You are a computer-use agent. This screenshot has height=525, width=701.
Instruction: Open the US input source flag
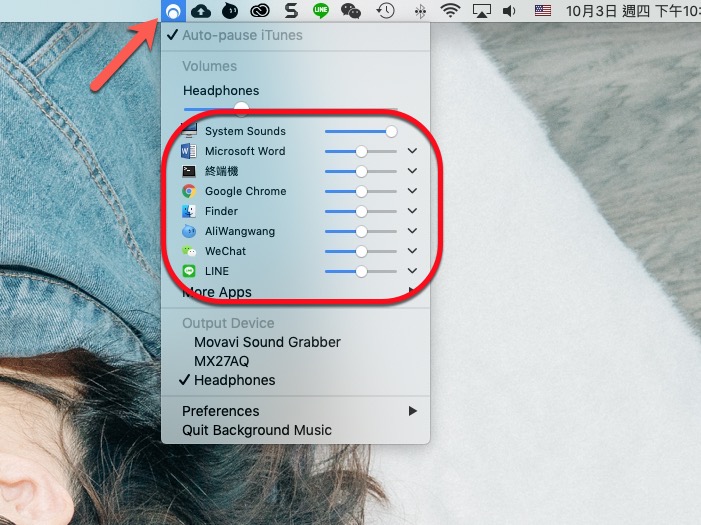(x=543, y=10)
